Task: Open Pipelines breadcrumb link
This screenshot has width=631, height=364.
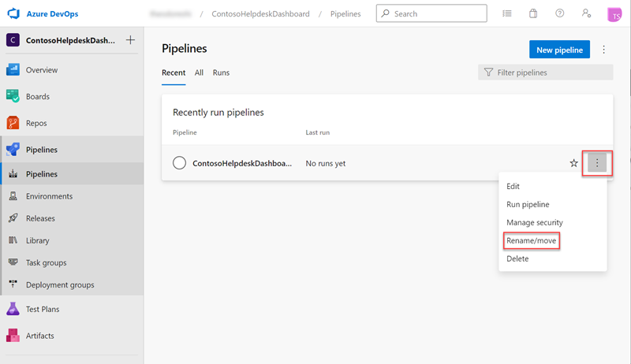Action: pos(345,13)
